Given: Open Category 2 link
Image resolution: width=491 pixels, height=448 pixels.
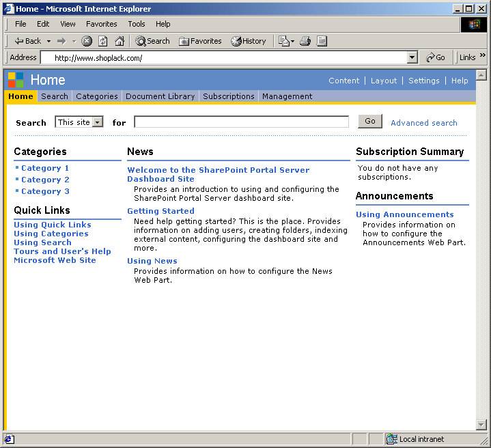Looking at the screenshot, I should click(x=45, y=180).
